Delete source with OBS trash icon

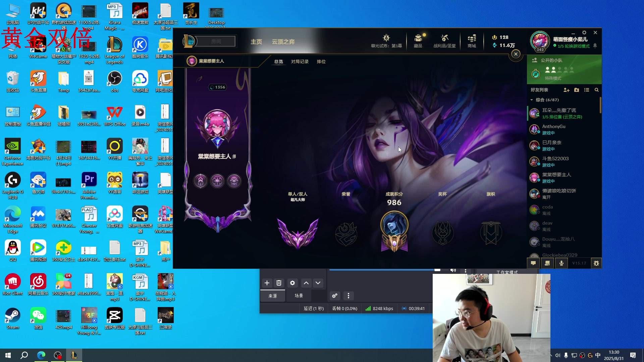pos(279,283)
